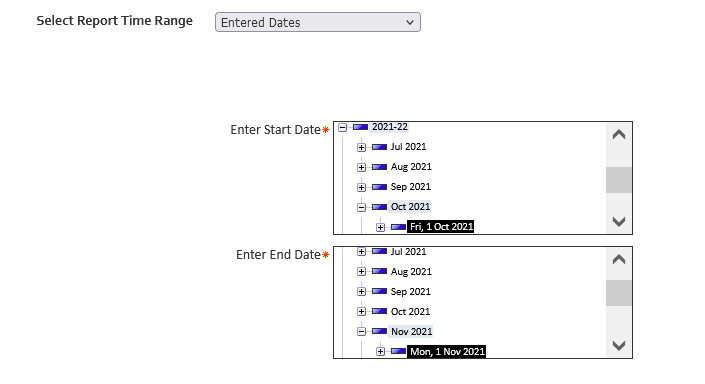The width and height of the screenshot is (705, 384).
Task: Collapse the 2021-22 node in Start Date
Action: [x=343, y=127]
